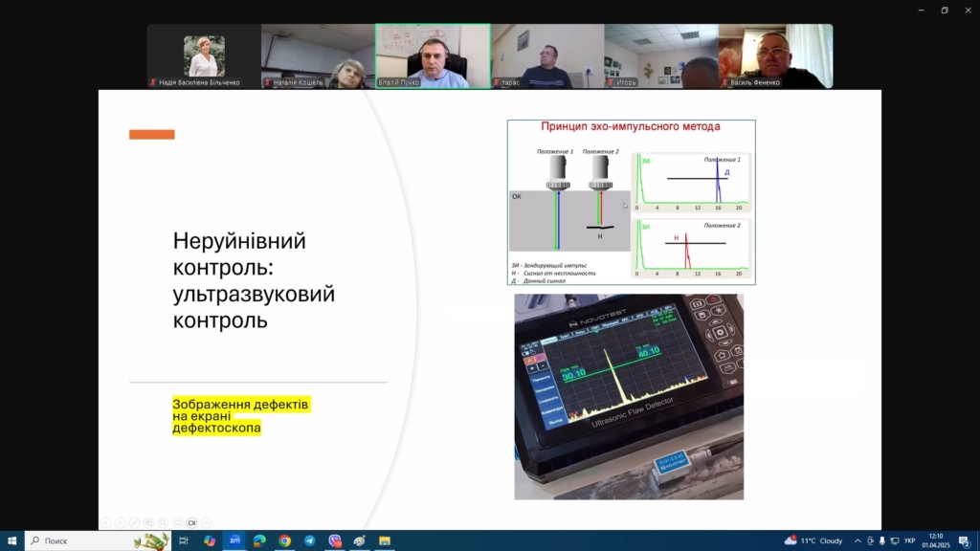
Task: Click the Task View taskbar button
Action: click(x=184, y=540)
